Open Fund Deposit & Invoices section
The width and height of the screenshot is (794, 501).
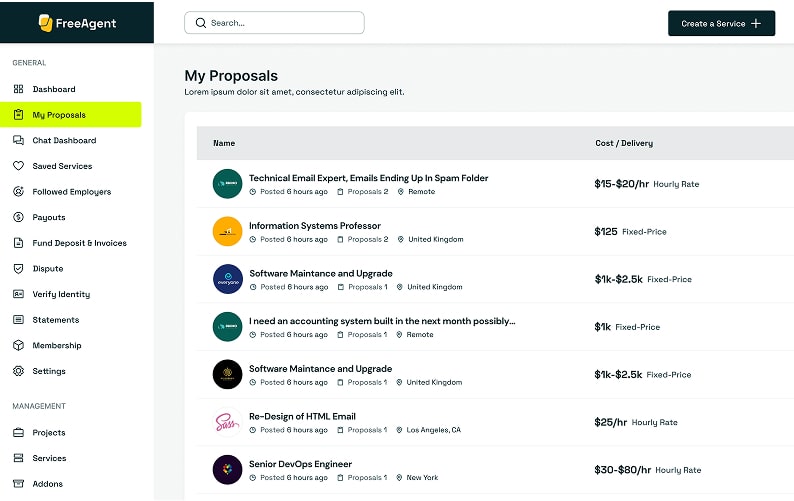coord(79,243)
